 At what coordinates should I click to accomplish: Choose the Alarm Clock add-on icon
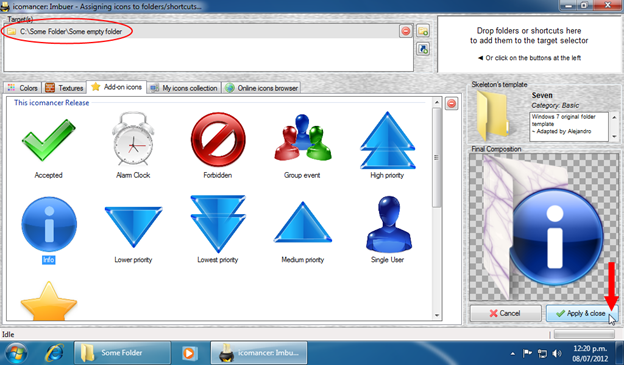pyautogui.click(x=133, y=139)
